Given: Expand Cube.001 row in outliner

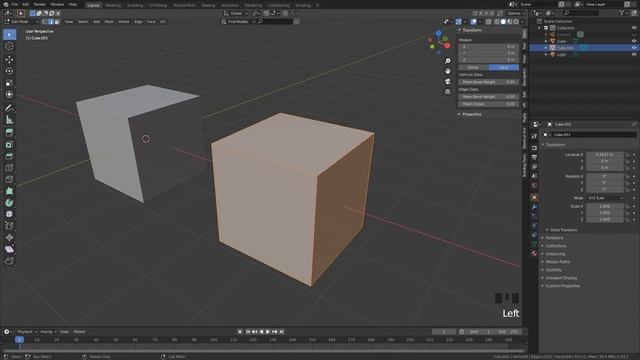Looking at the screenshot, I should pos(546,48).
